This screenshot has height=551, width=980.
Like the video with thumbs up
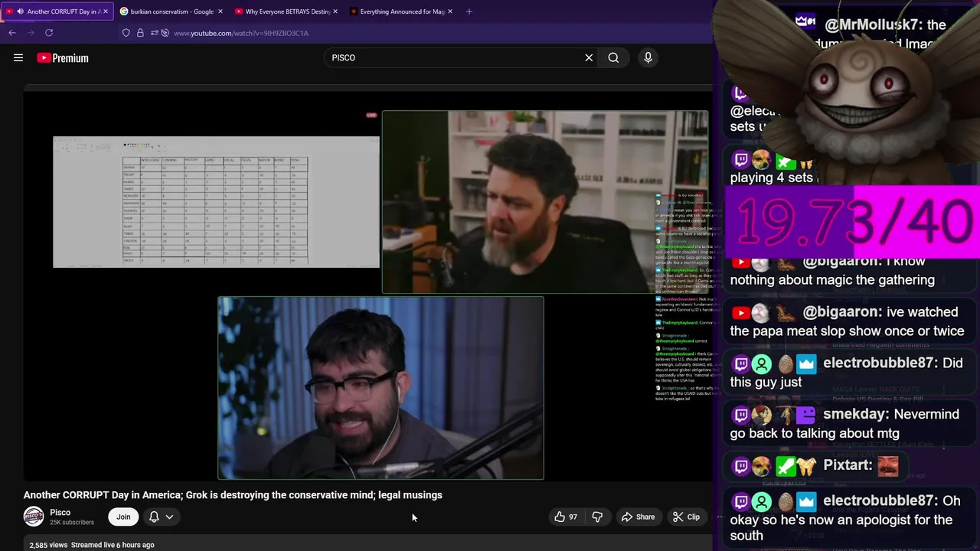(566, 517)
